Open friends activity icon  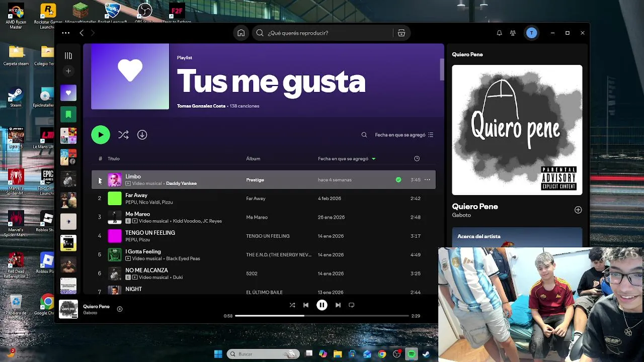coord(513,33)
